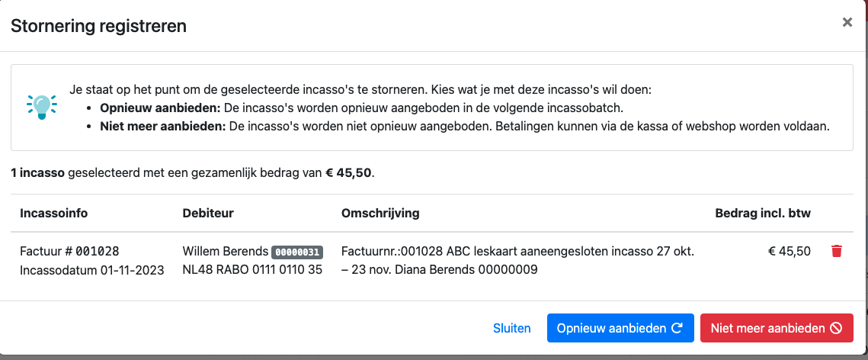Click debtor name Willem Berends

225,251
